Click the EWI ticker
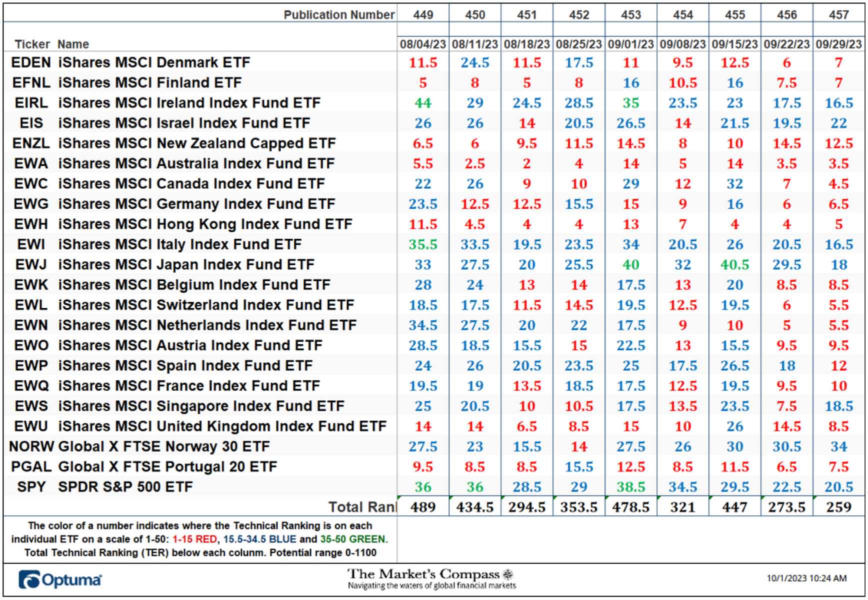The image size is (868, 600). [31, 244]
